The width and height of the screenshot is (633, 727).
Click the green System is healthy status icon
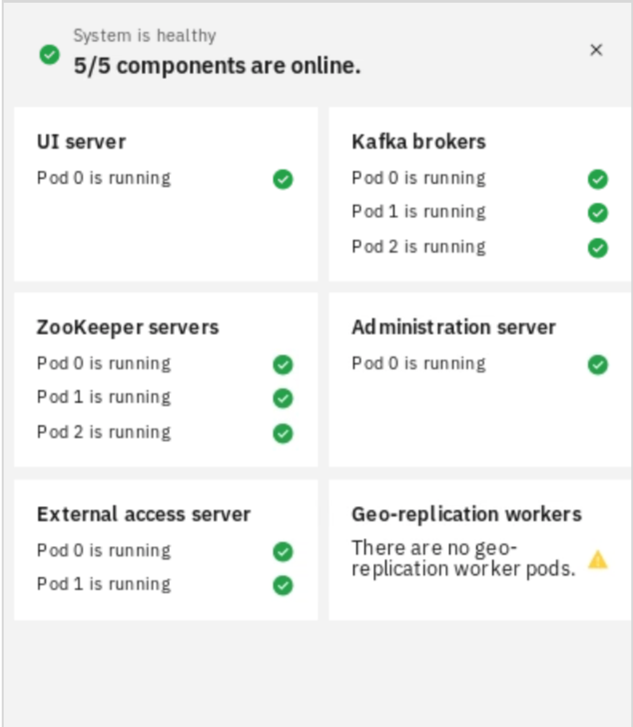pyautogui.click(x=50, y=55)
